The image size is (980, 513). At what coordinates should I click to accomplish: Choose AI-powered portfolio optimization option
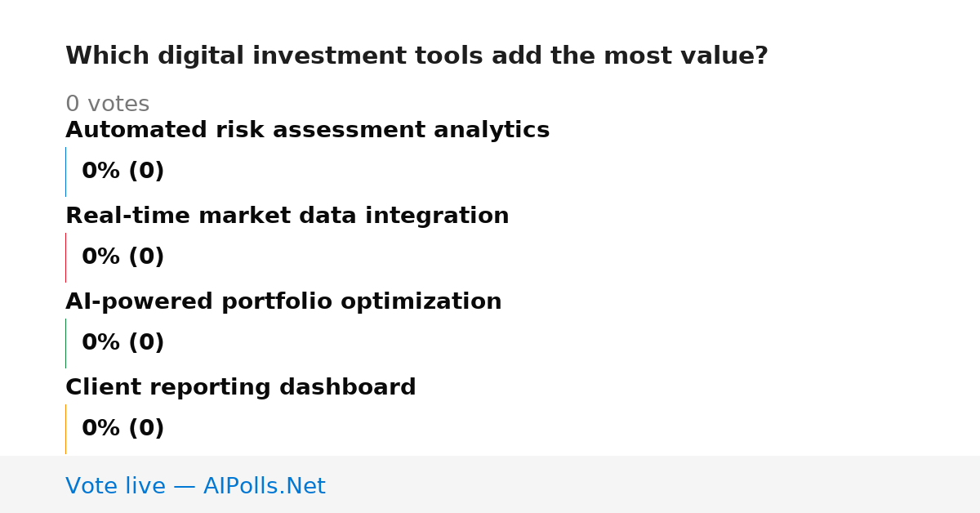[283, 301]
